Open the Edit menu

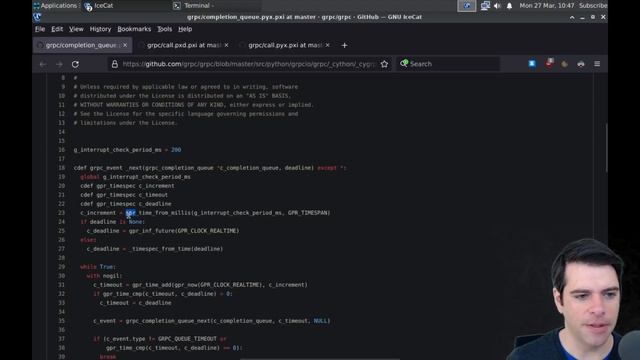pos(57,29)
